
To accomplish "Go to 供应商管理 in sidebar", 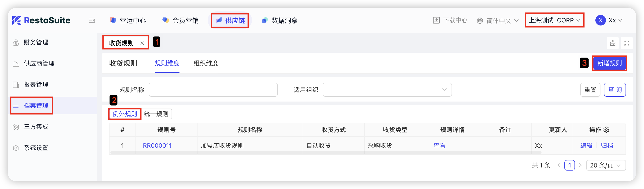I will (39, 64).
